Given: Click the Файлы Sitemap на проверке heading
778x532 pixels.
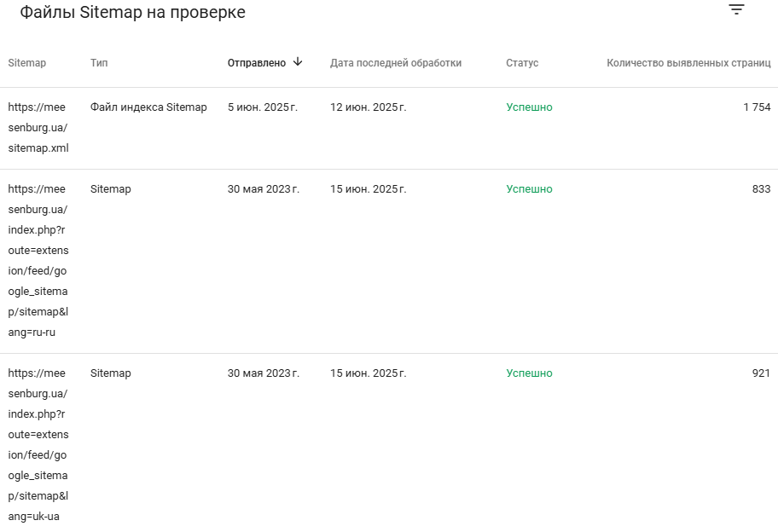Looking at the screenshot, I should click(132, 12).
